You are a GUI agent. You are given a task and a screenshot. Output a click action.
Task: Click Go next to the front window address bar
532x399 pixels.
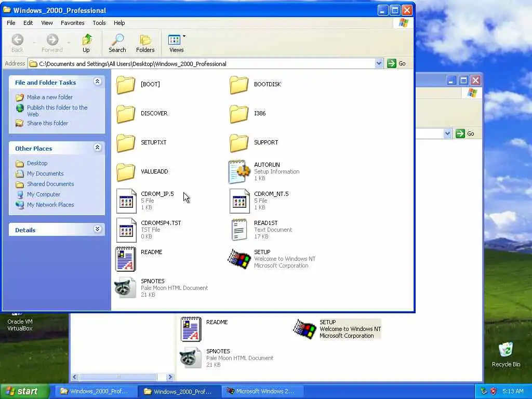coord(396,63)
